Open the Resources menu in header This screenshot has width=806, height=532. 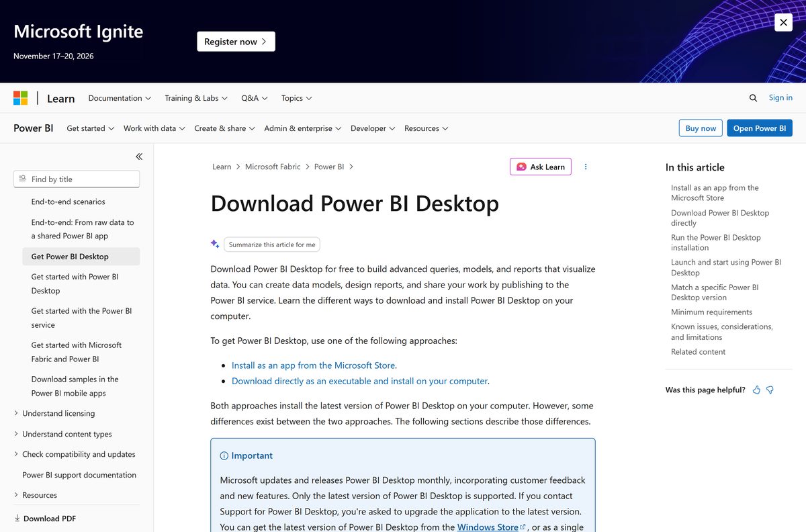426,128
